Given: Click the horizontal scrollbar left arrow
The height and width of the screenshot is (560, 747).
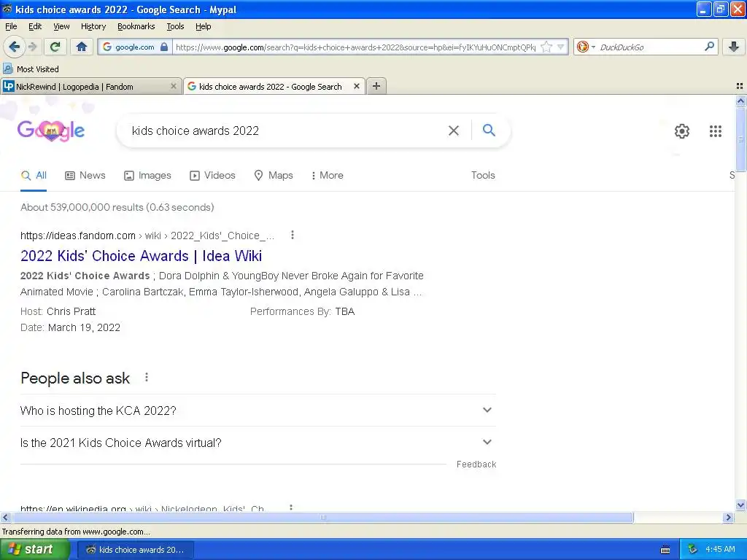Looking at the screenshot, I should [5, 517].
